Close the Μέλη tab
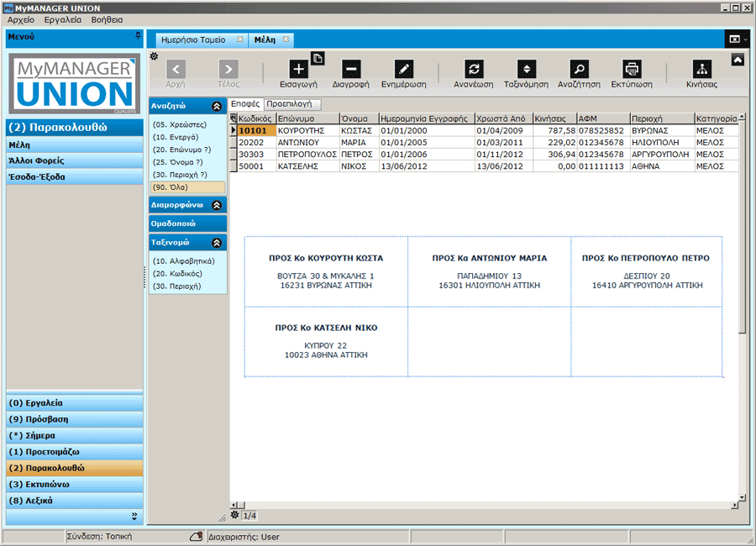This screenshot has height=546, width=756. [x=286, y=39]
